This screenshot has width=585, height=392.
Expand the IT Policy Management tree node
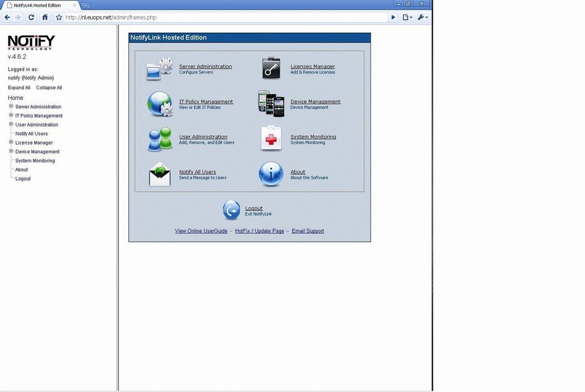[11, 115]
